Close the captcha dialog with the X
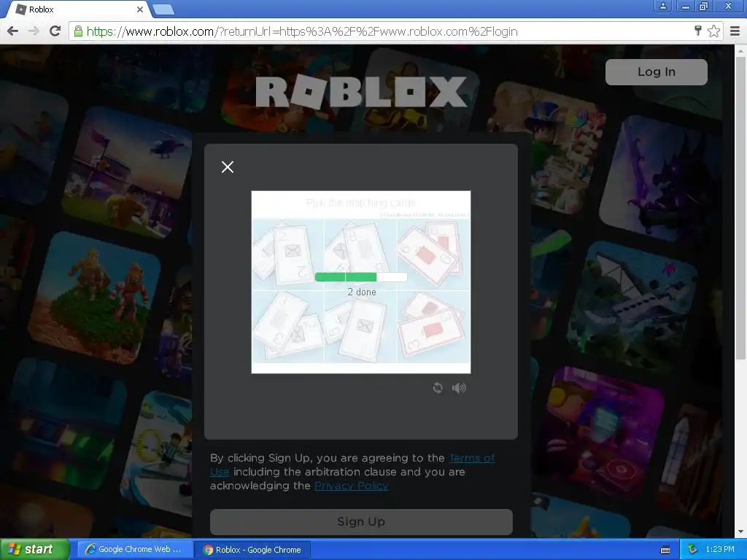The width and height of the screenshot is (747, 560). point(228,167)
